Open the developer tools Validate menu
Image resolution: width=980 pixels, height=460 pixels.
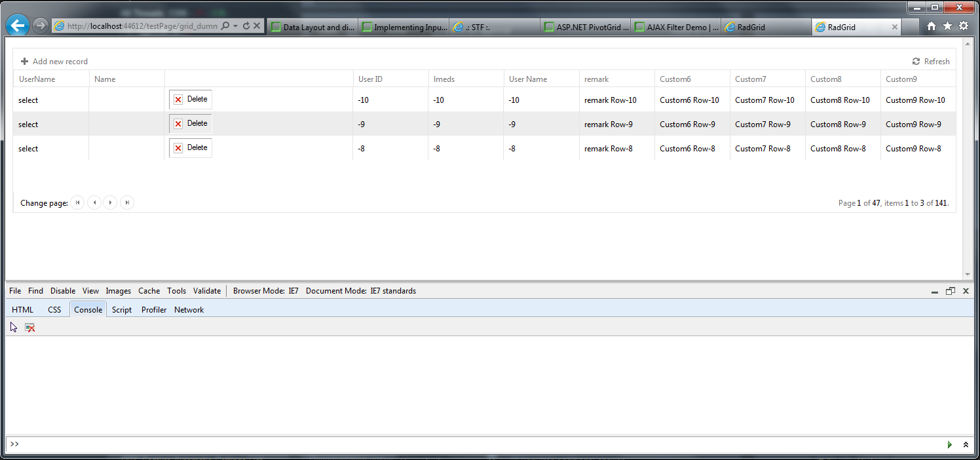pyautogui.click(x=207, y=291)
